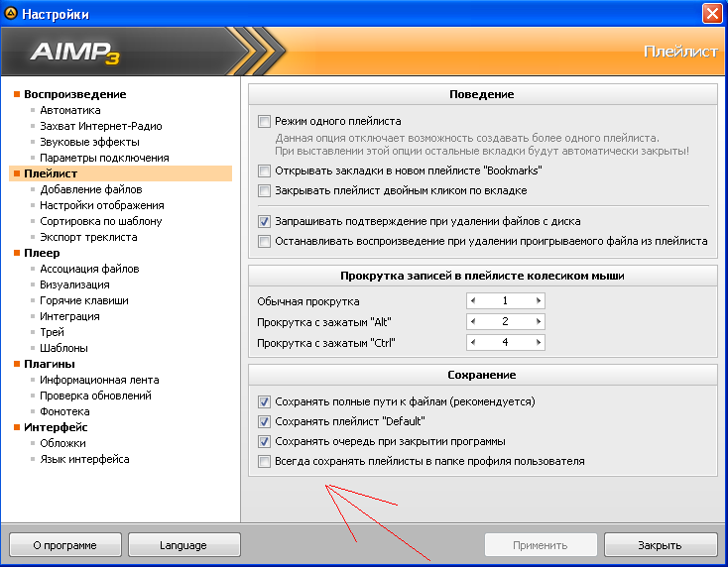Select Фонотека in the tree
This screenshot has height=567, width=728.
click(x=64, y=411)
